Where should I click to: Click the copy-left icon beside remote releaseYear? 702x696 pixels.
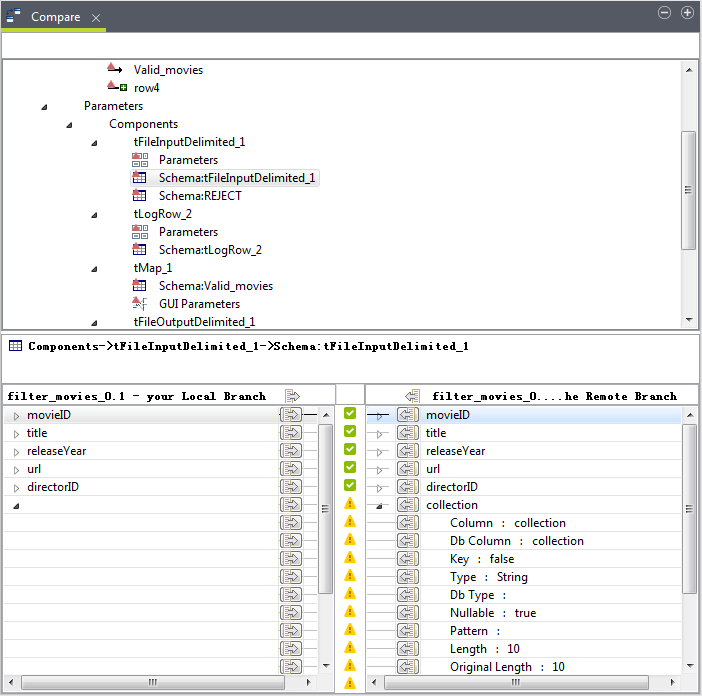407,451
